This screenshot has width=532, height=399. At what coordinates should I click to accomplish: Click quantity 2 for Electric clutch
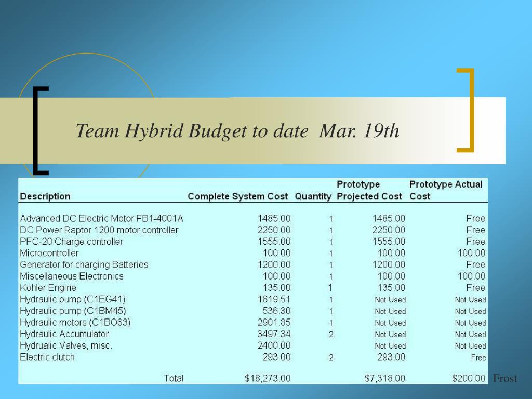331,357
